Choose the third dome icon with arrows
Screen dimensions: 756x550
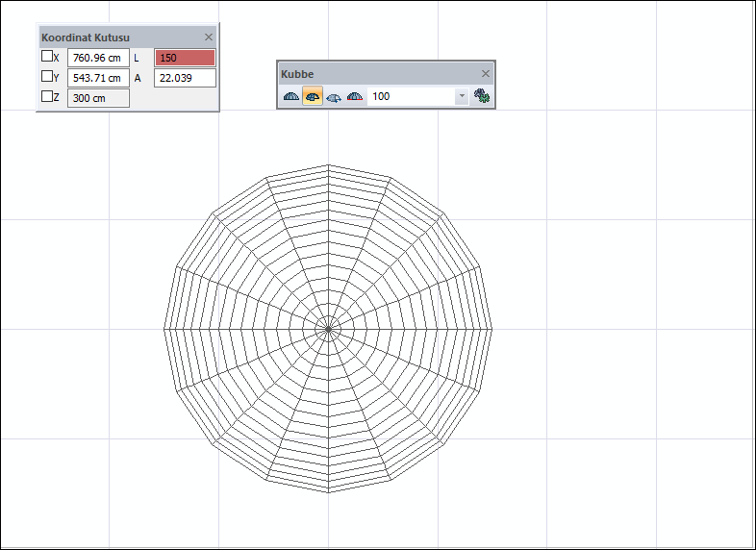(x=334, y=96)
